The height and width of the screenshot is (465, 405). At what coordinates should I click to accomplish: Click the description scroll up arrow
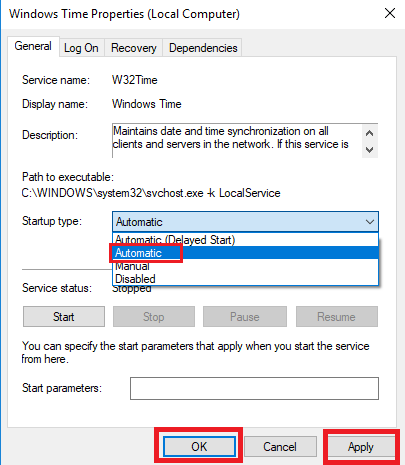pos(369,133)
